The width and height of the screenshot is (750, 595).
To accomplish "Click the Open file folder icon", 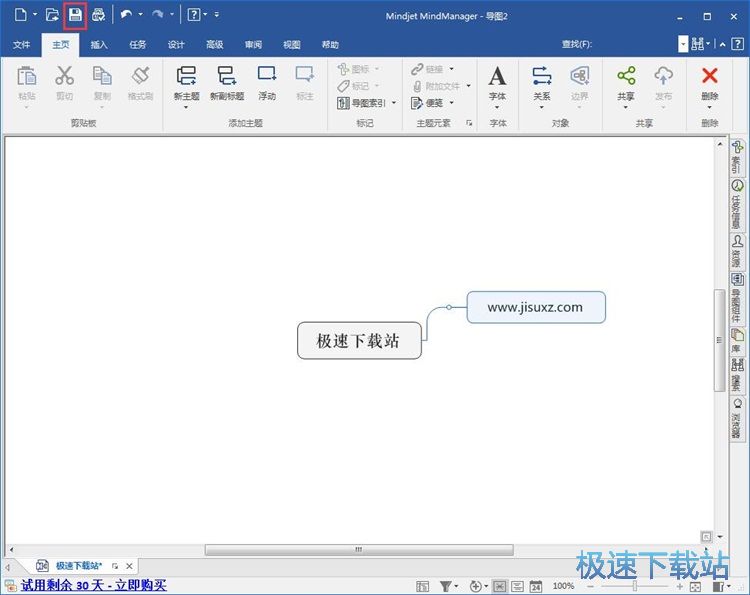I will [x=52, y=15].
